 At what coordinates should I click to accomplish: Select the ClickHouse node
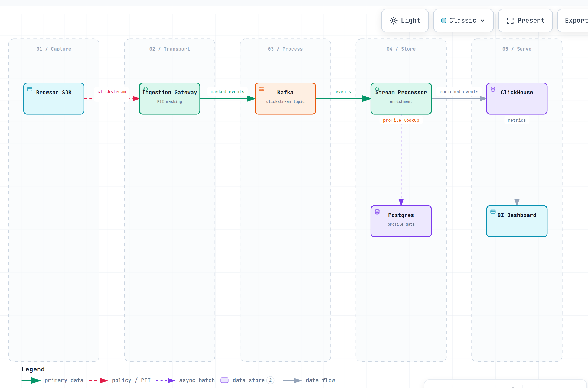click(517, 98)
